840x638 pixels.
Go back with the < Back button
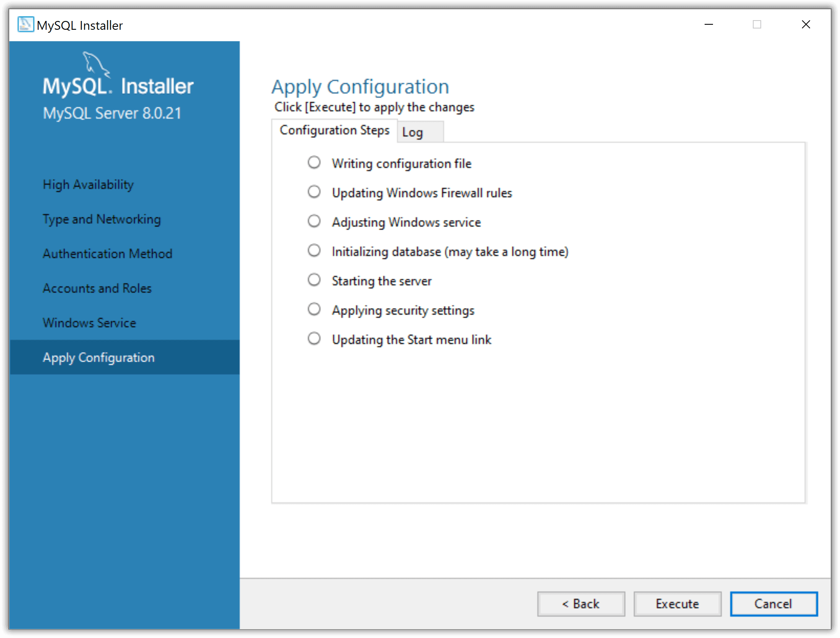pos(581,604)
